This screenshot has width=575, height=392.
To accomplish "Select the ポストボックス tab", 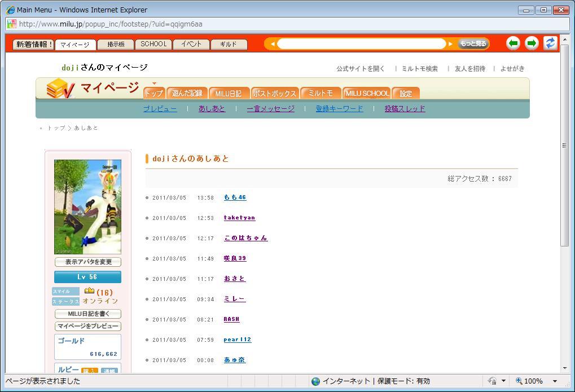I will pos(274,94).
